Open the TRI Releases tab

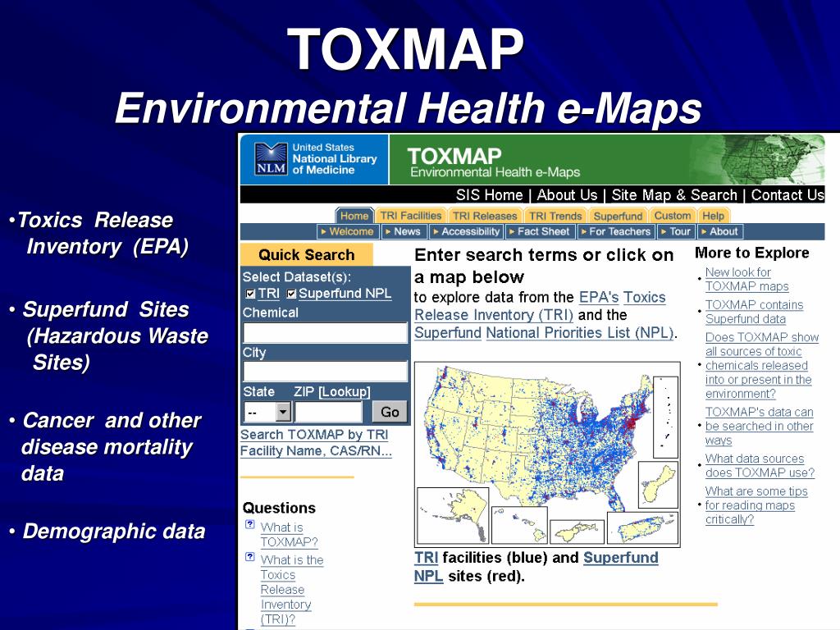[x=485, y=216]
